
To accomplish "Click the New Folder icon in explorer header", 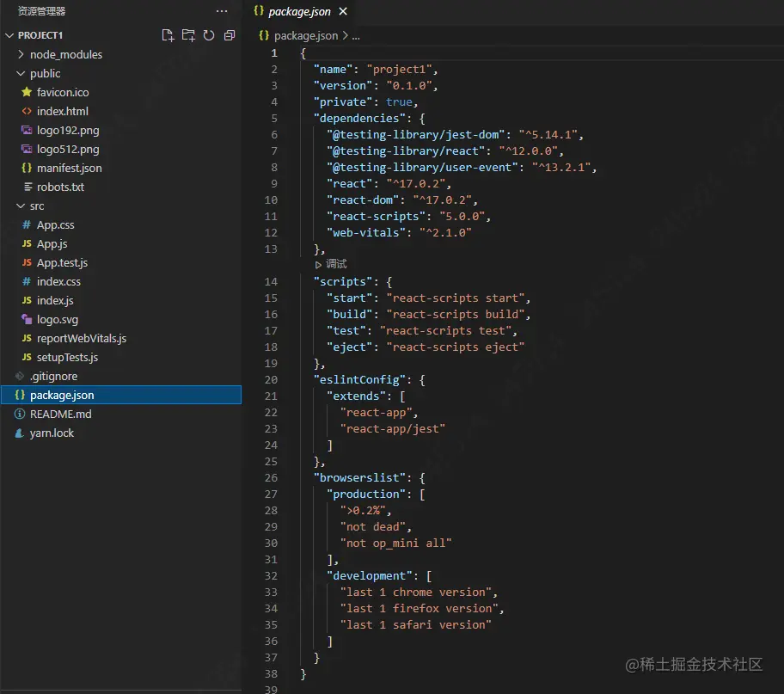I will (x=188, y=35).
